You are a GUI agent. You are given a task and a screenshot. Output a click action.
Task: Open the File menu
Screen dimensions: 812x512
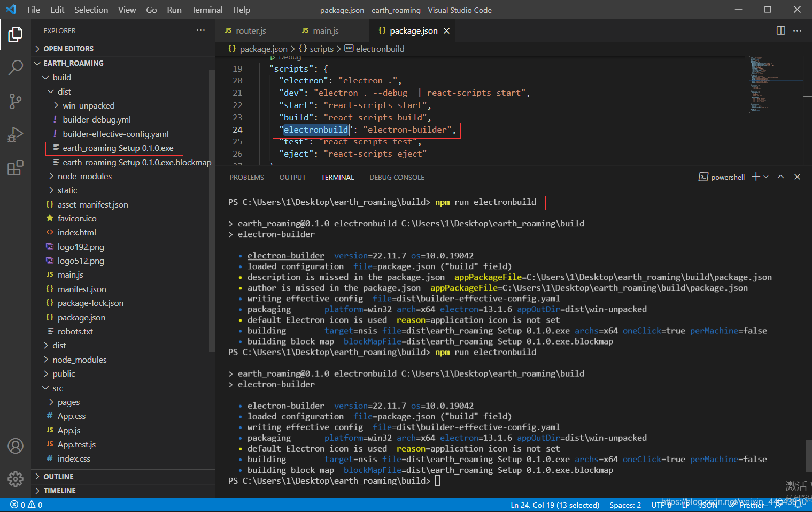pyautogui.click(x=34, y=10)
